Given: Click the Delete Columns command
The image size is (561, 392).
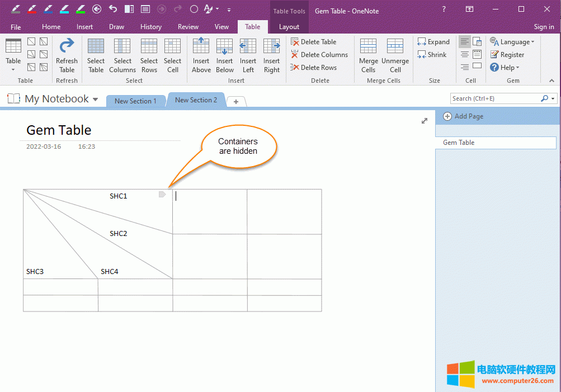Looking at the screenshot, I should [x=319, y=55].
